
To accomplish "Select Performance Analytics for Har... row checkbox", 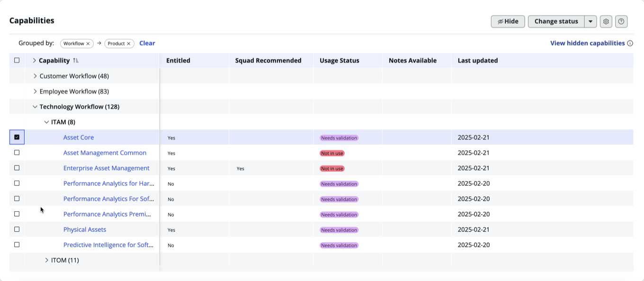I will click(17, 183).
